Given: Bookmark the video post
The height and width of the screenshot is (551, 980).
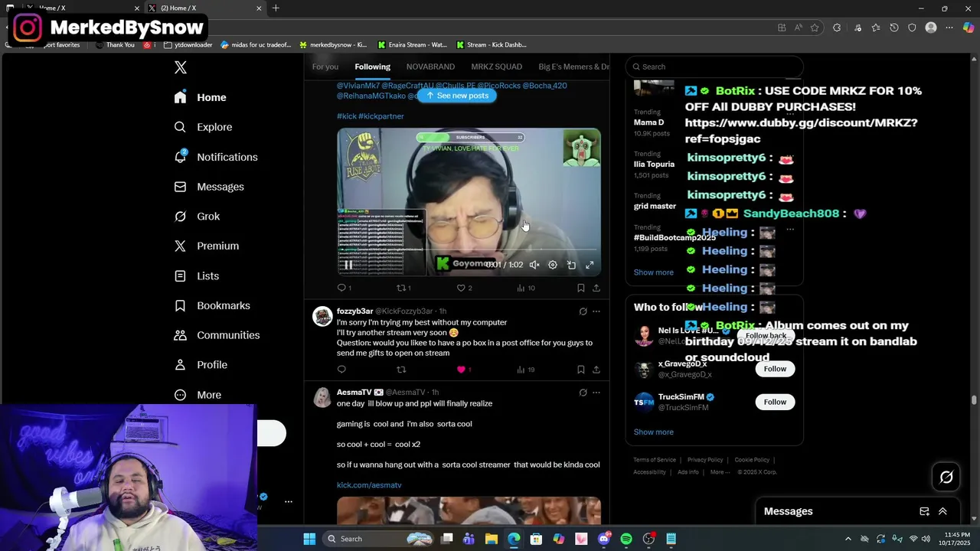Looking at the screenshot, I should pyautogui.click(x=580, y=288).
